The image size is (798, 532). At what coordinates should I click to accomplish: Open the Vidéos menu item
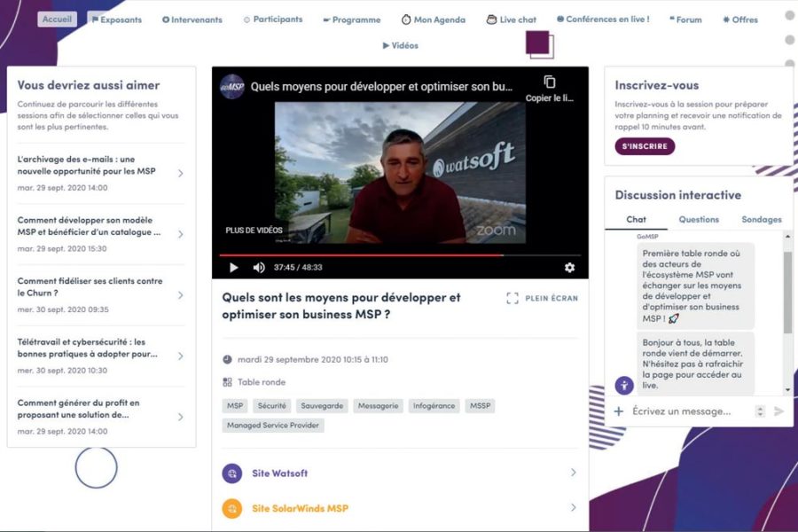(401, 45)
